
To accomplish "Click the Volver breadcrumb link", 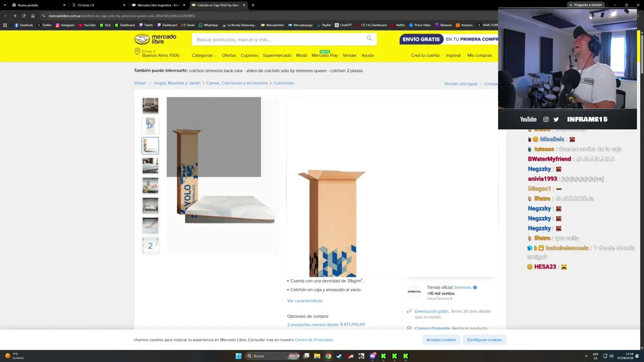I will tap(140, 83).
